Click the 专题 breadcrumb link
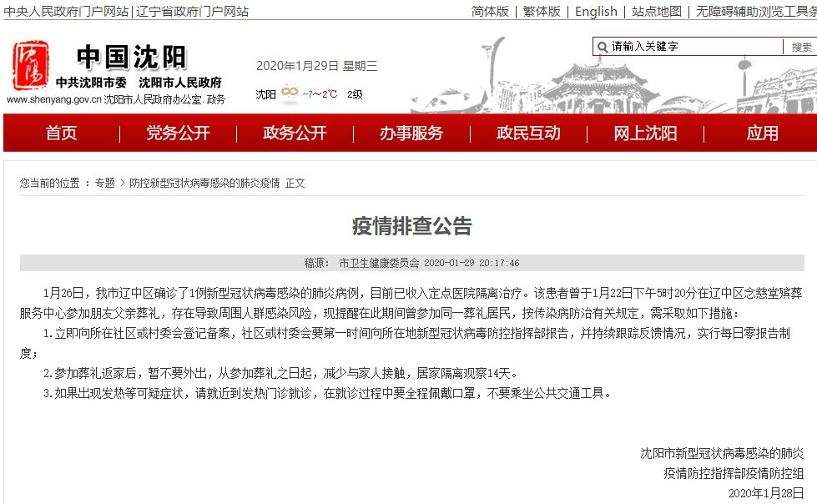Image resolution: width=817 pixels, height=504 pixels. (104, 183)
